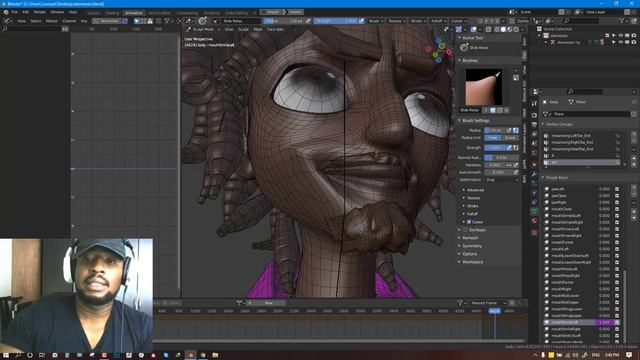Image resolution: width=640 pixels, height=360 pixels.
Task: Toggle mute checkbox for jawLeft shape key
Action: (617, 189)
